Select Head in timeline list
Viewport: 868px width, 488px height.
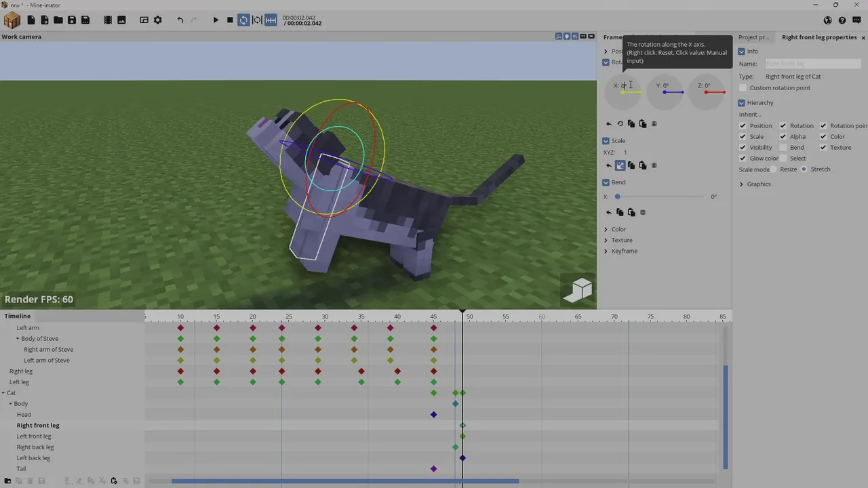24,415
